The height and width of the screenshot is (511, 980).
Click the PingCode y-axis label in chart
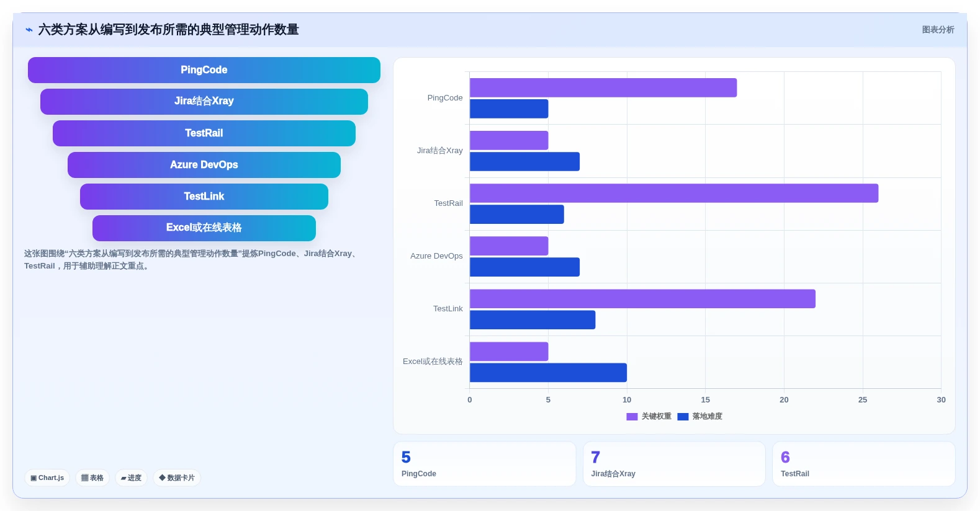point(445,98)
